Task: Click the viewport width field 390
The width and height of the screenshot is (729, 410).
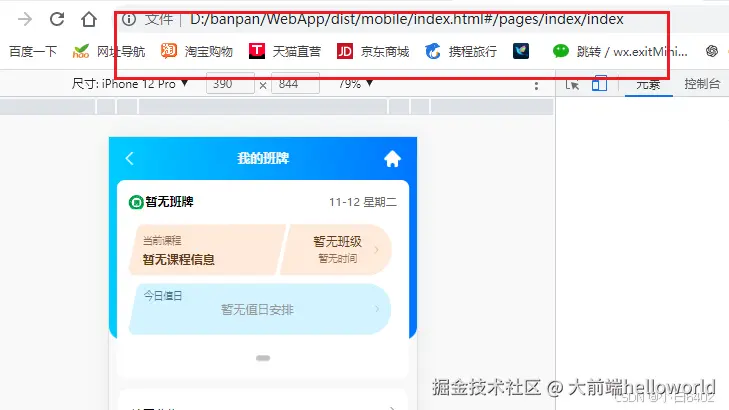Action: (x=230, y=84)
